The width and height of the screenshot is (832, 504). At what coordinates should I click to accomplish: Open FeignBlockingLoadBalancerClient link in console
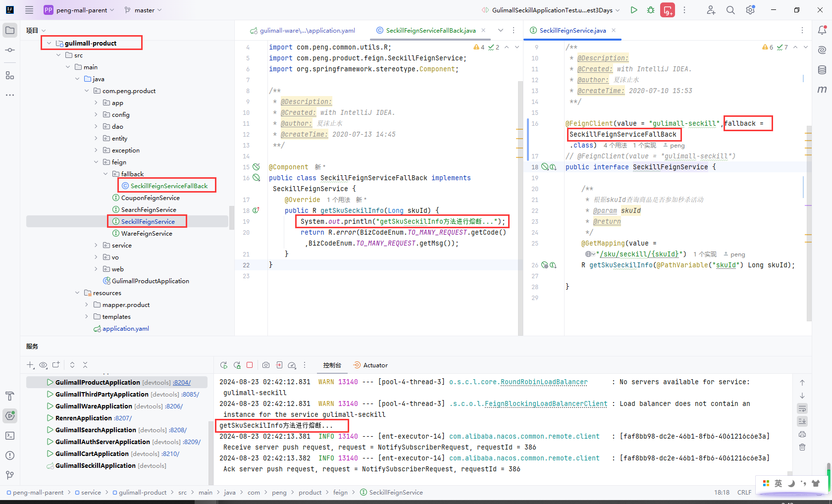click(x=546, y=403)
